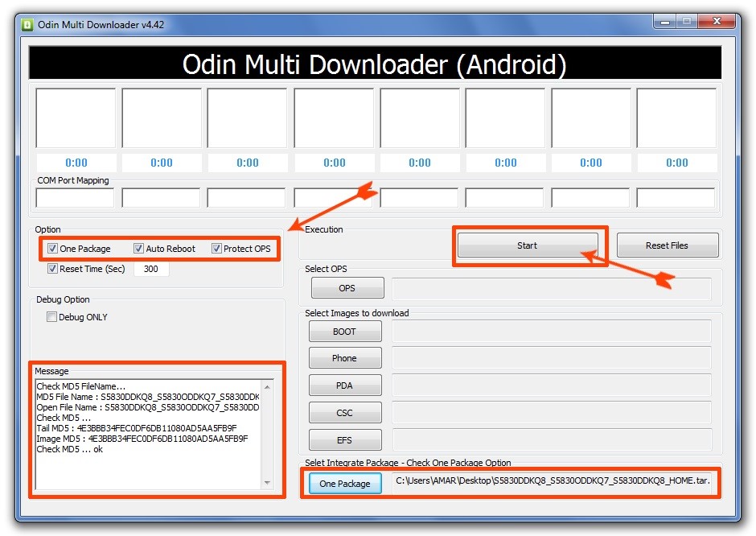Click the Odin app icon in title bar

[27, 24]
